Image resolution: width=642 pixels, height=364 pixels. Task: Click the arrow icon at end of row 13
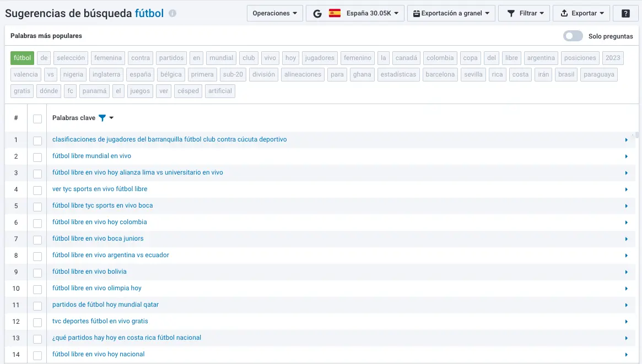627,338
